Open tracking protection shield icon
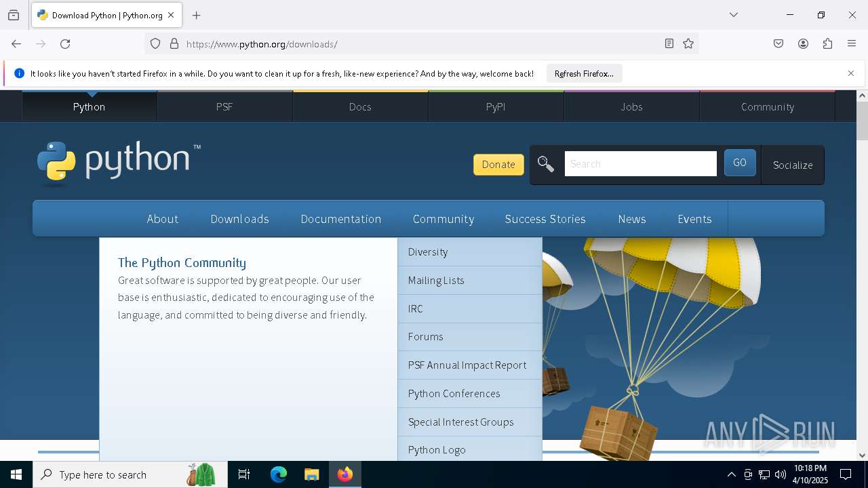This screenshot has width=868, height=488. 155,44
